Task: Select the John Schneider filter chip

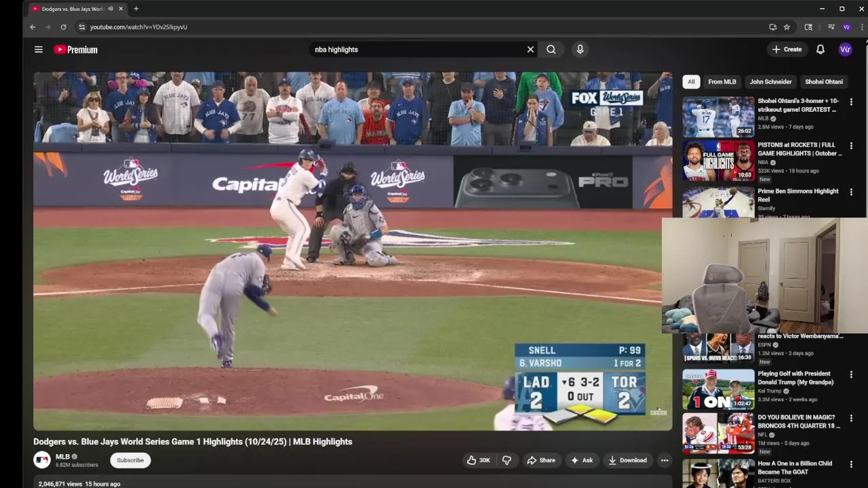Action: (770, 82)
